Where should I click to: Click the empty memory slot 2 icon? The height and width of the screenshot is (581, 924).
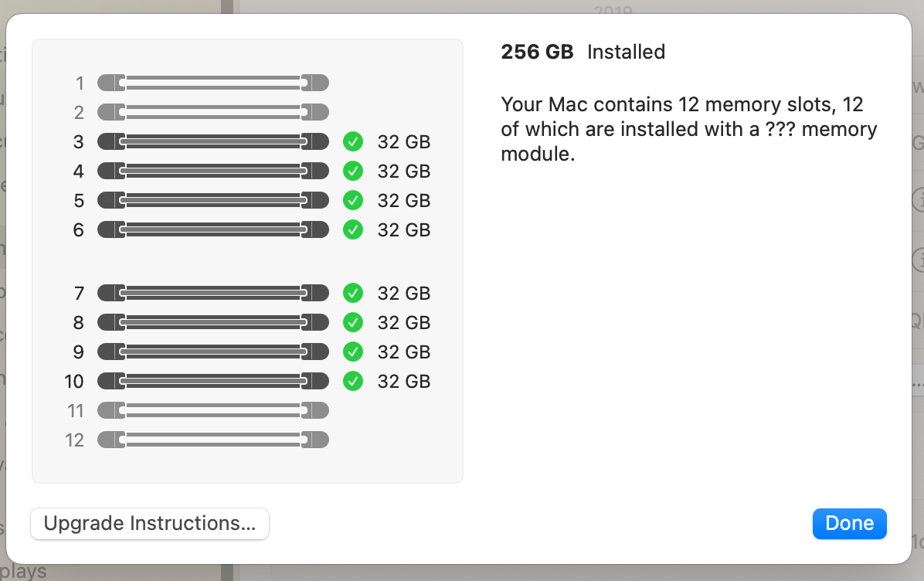213,112
